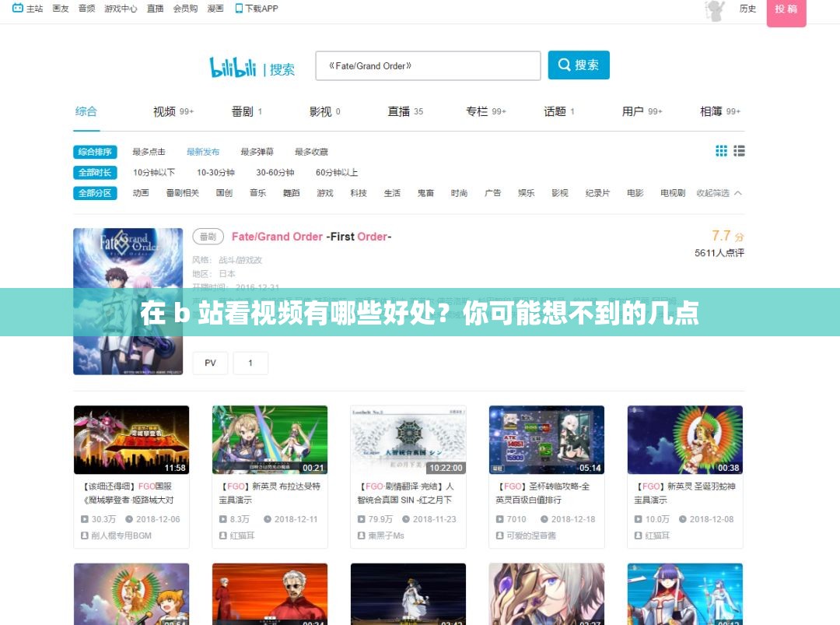Image resolution: width=840 pixels, height=625 pixels.
Task: Click the blue 搜索 search button
Action: (579, 65)
